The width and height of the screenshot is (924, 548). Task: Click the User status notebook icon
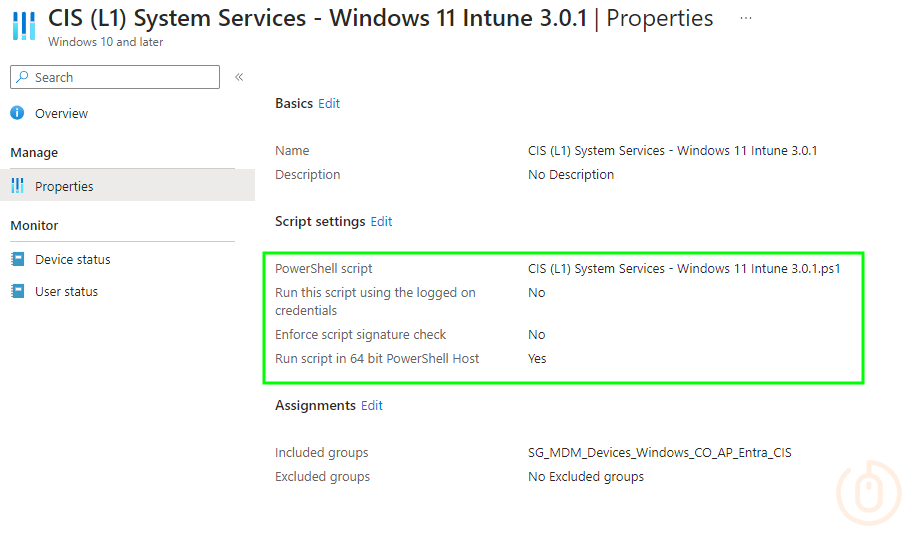click(x=17, y=292)
